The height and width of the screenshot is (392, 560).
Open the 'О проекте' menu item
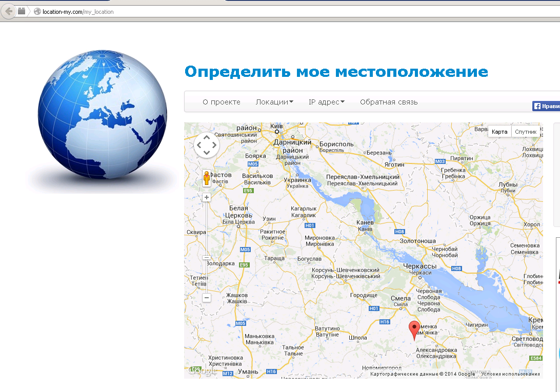(x=222, y=102)
